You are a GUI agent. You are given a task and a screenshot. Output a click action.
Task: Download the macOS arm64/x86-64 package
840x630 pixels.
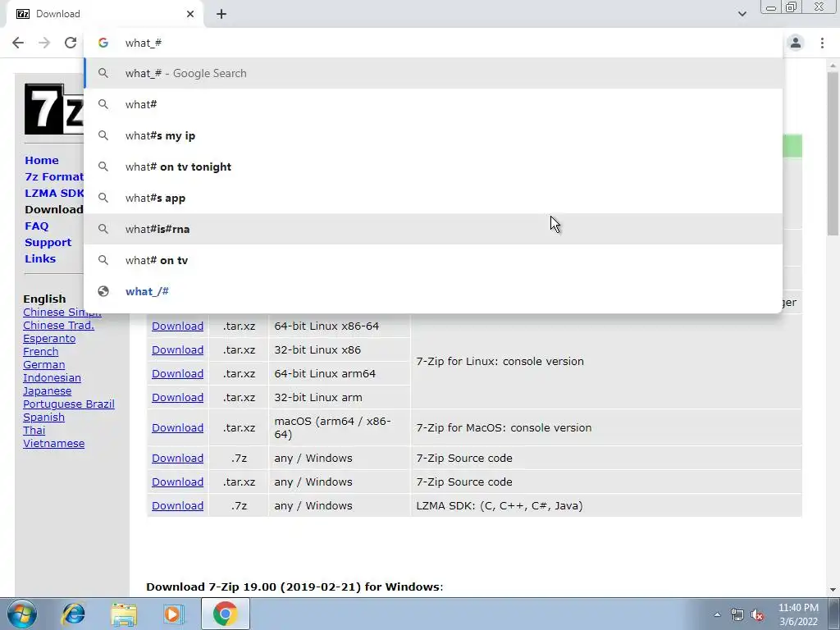[x=177, y=427]
